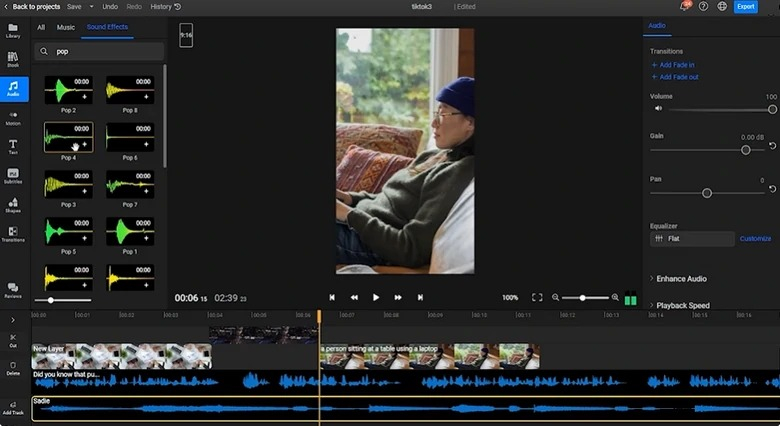Expand the Enhance Audio section

(679, 279)
